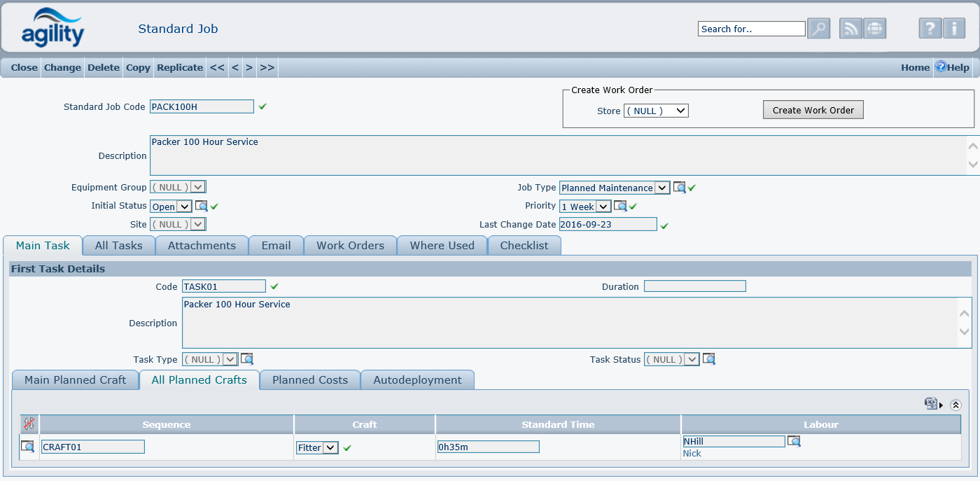This screenshot has width=980, height=481.
Task: Click the export icon above crafts grid
Action: (931, 404)
